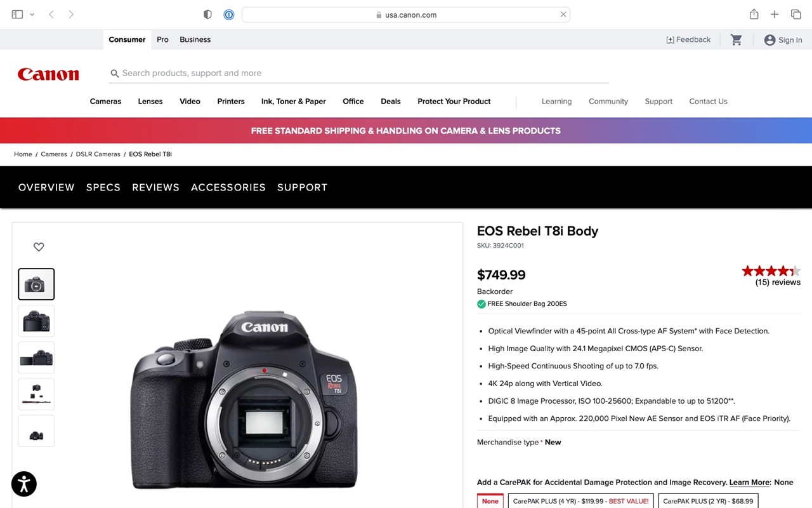812x508 pixels.
Task: Select CarePAK PLUS (4 YR) option
Action: [580, 501]
